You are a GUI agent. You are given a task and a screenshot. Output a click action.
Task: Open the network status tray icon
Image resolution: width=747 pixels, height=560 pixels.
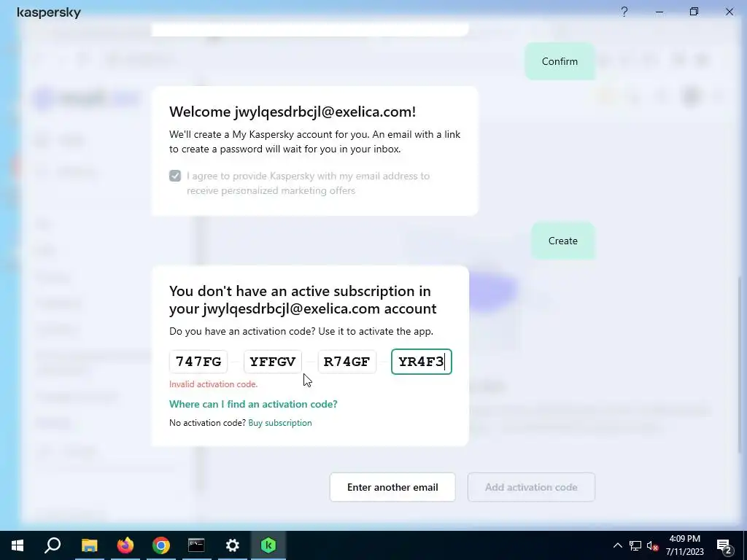pyautogui.click(x=635, y=545)
